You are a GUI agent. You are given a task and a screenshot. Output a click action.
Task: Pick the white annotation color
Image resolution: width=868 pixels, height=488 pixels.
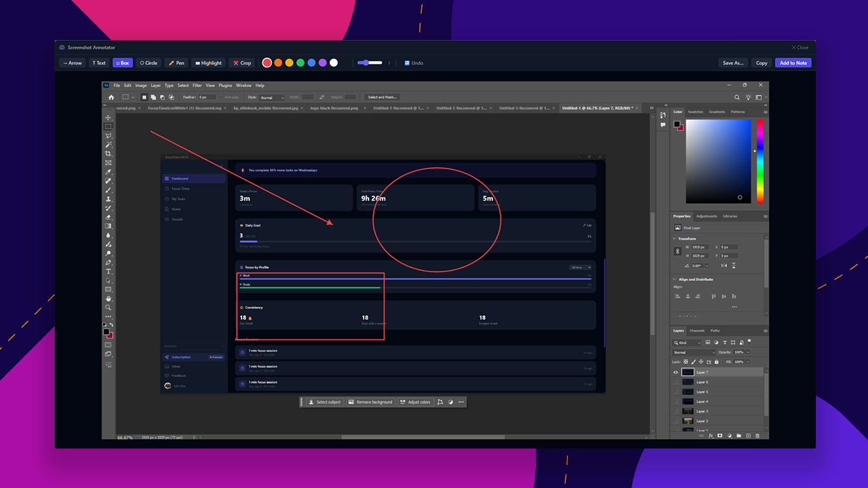[334, 63]
